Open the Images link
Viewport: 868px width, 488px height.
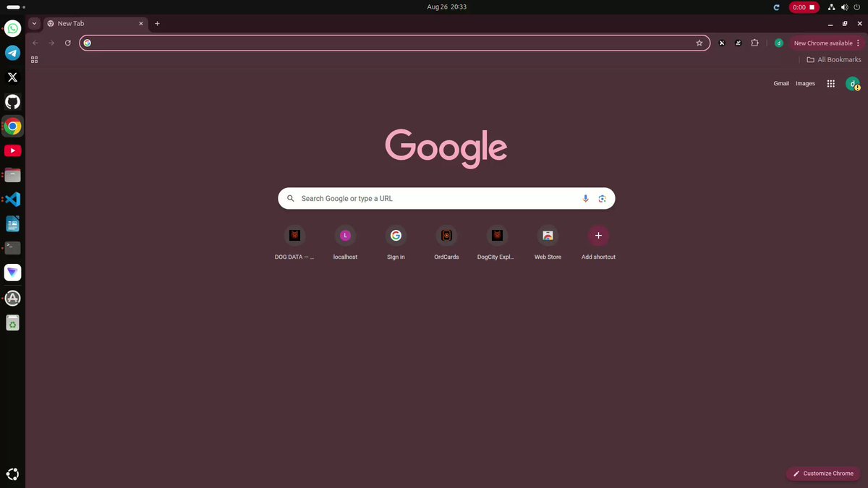click(805, 84)
